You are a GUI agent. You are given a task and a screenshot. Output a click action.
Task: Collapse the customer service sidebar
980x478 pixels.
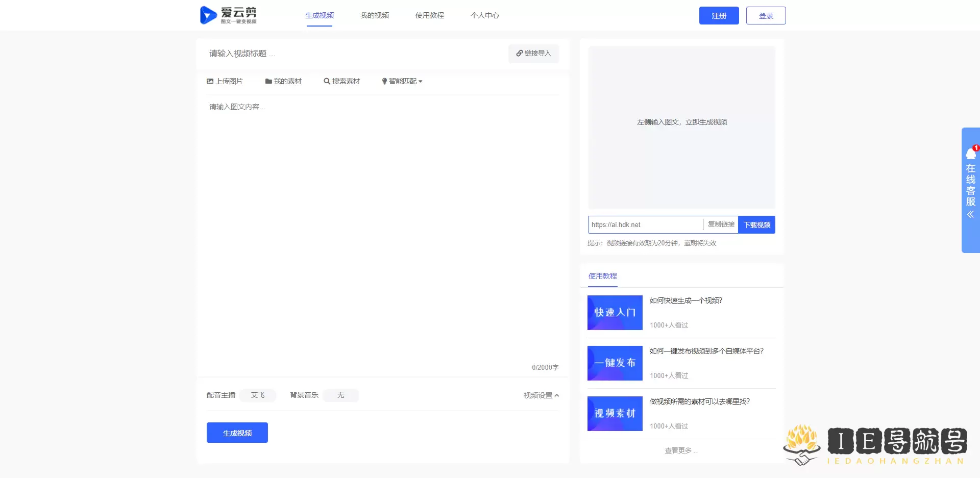(969, 215)
